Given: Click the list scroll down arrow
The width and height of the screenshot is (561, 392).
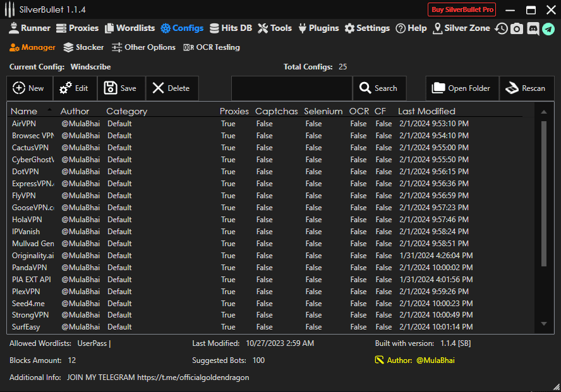Looking at the screenshot, I should [x=544, y=324].
